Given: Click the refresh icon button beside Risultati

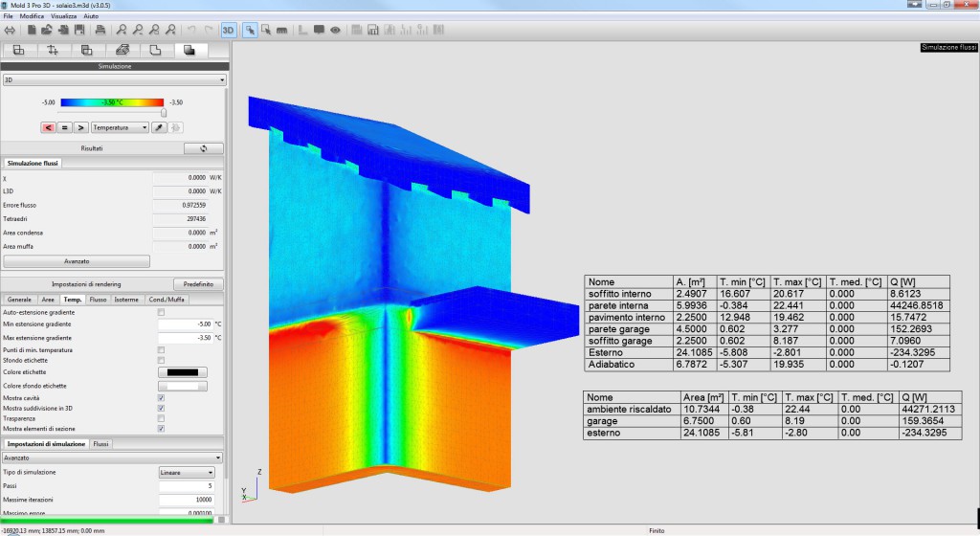Looking at the screenshot, I should [x=203, y=148].
